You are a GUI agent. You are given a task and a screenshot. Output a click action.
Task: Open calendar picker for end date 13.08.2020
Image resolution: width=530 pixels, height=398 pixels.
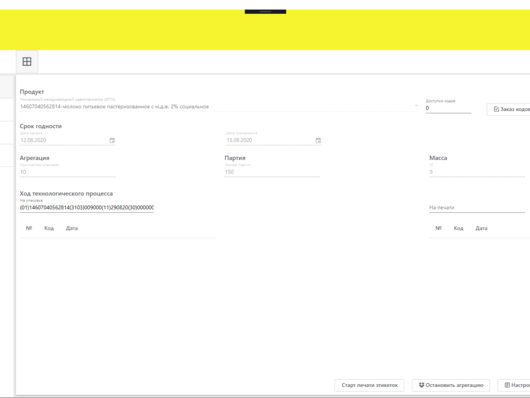pos(318,140)
